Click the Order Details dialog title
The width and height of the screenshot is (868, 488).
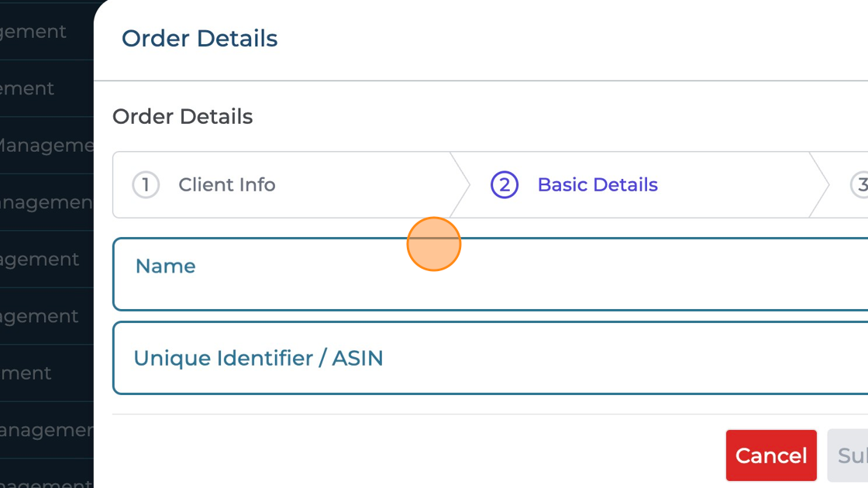200,39
